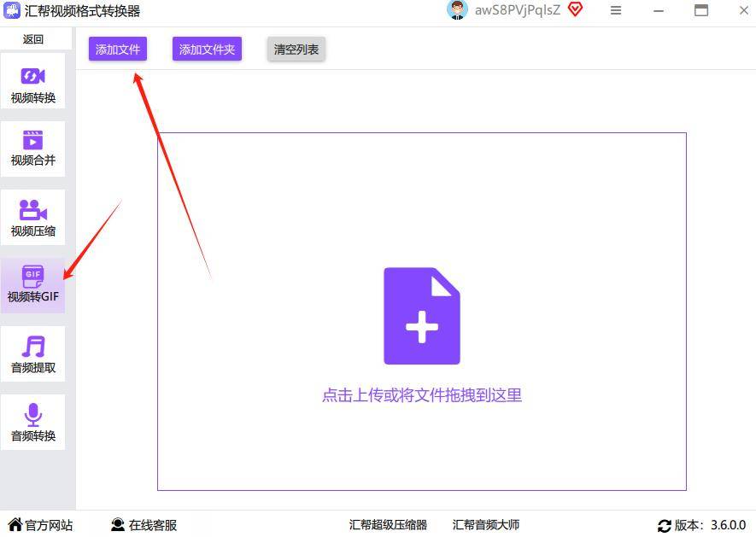
Task: Click the 点击上传 upload text in drop area
Action: point(421,395)
